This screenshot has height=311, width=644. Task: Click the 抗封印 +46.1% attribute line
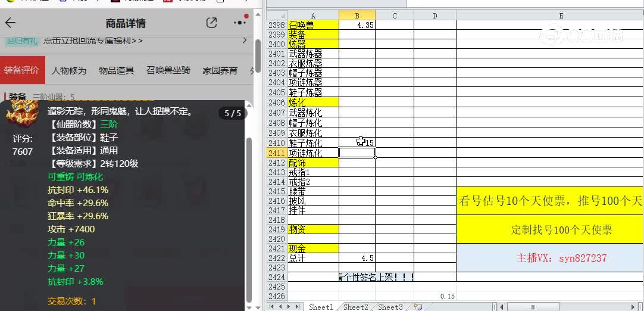(78, 189)
